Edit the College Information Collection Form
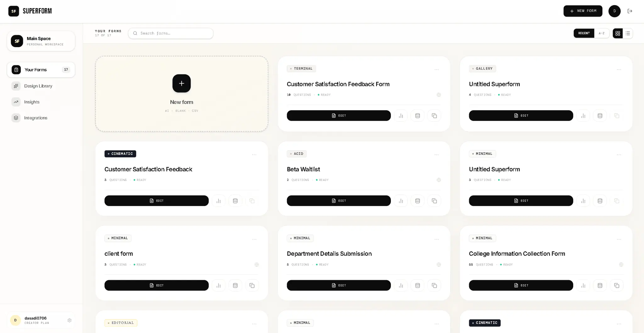The width and height of the screenshot is (644, 333). pyautogui.click(x=521, y=285)
